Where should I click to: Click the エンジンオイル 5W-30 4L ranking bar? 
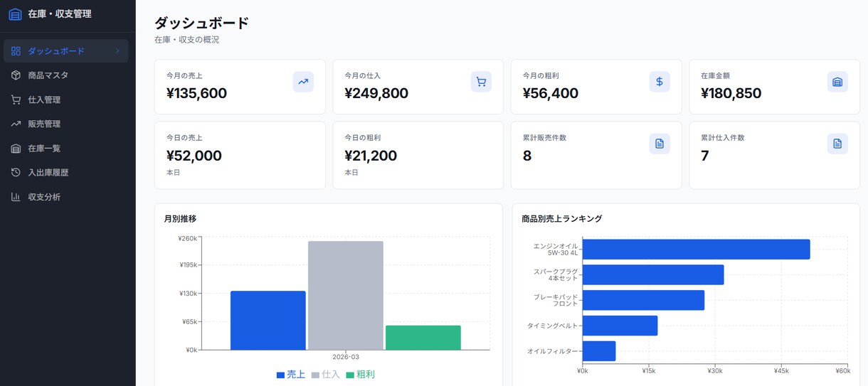[x=697, y=250]
